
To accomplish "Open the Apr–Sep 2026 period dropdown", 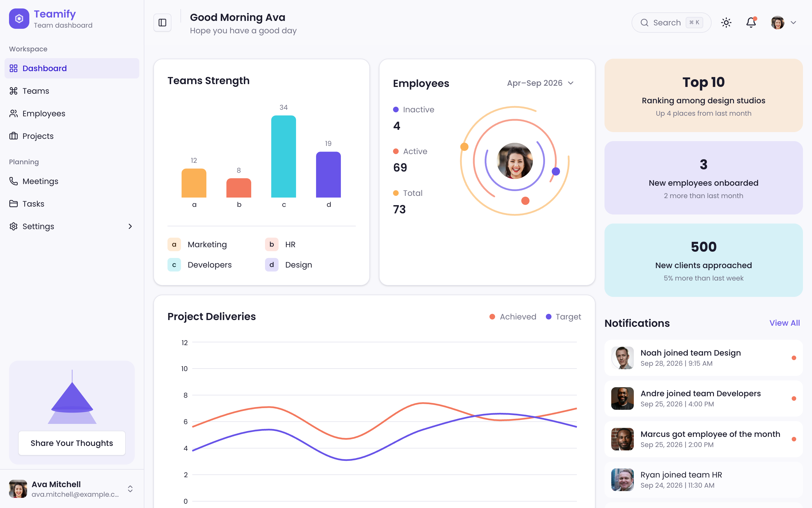I will pyautogui.click(x=540, y=83).
